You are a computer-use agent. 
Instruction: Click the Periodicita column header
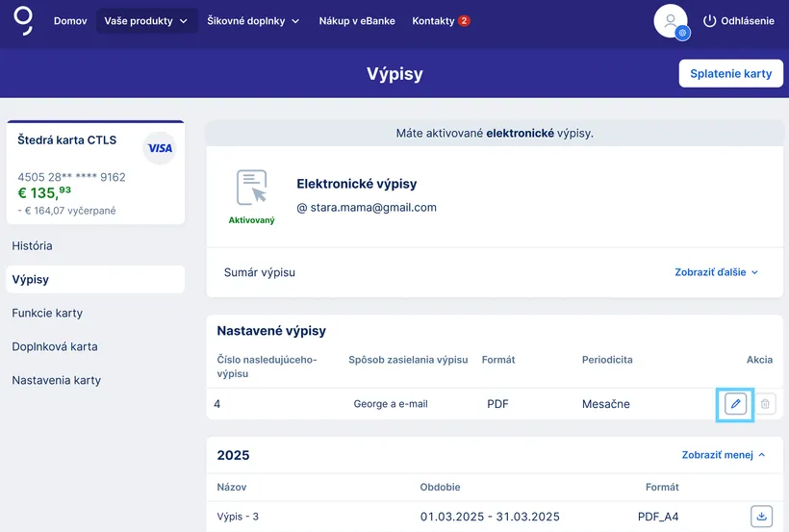click(607, 360)
